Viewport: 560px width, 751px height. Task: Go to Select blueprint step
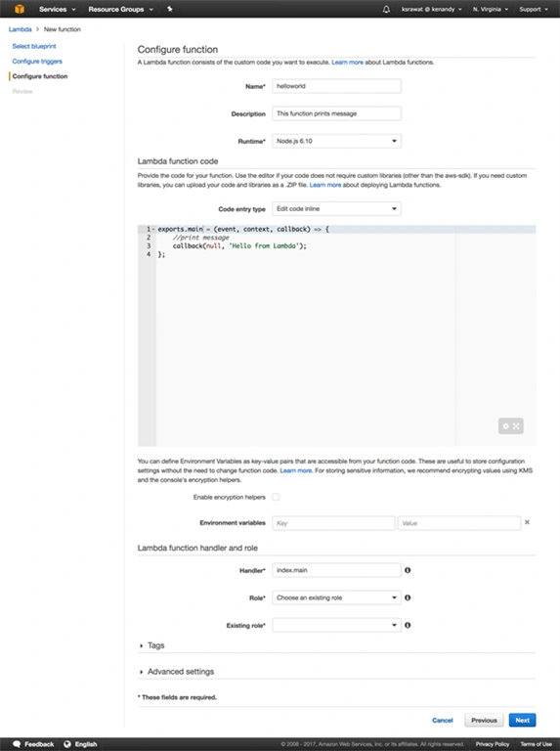[34, 46]
